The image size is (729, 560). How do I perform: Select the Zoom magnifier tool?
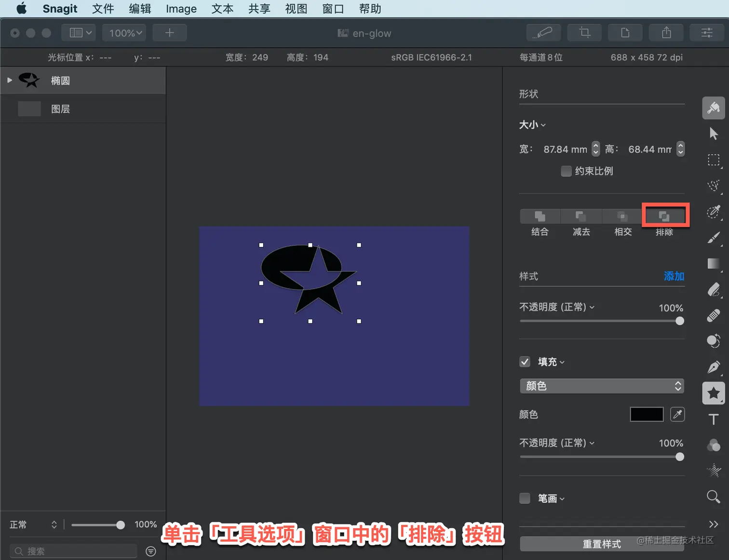714,496
